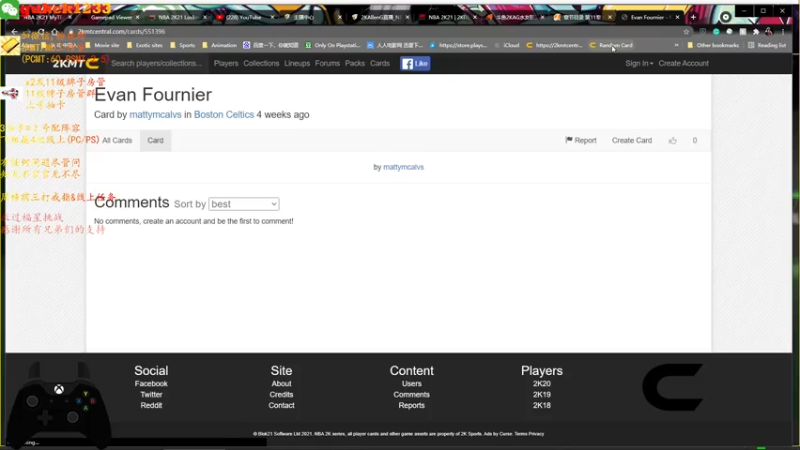Switch to the YouTube browser tab
The height and width of the screenshot is (450, 800).
click(x=244, y=17)
